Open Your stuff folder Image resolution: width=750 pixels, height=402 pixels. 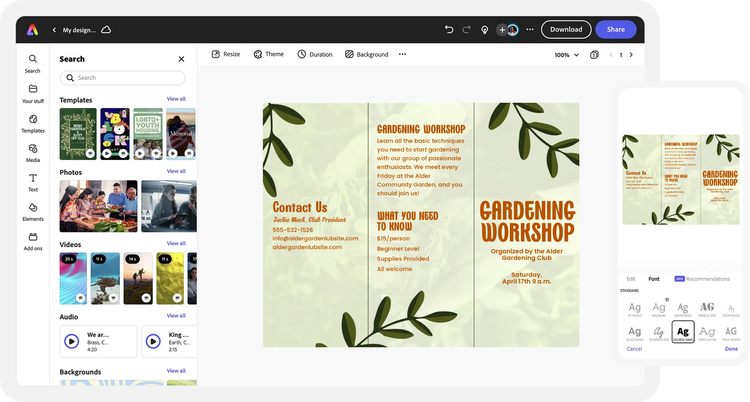(x=33, y=93)
